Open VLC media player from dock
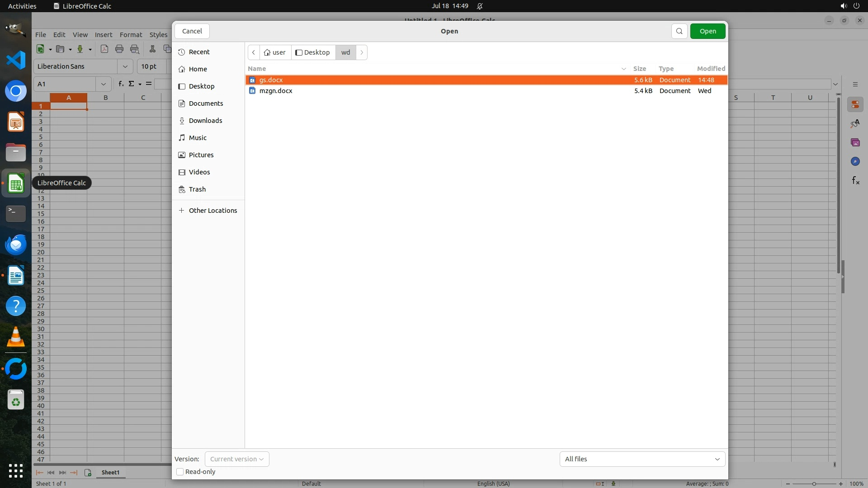Screen dimensions: 868x488 click(16, 337)
